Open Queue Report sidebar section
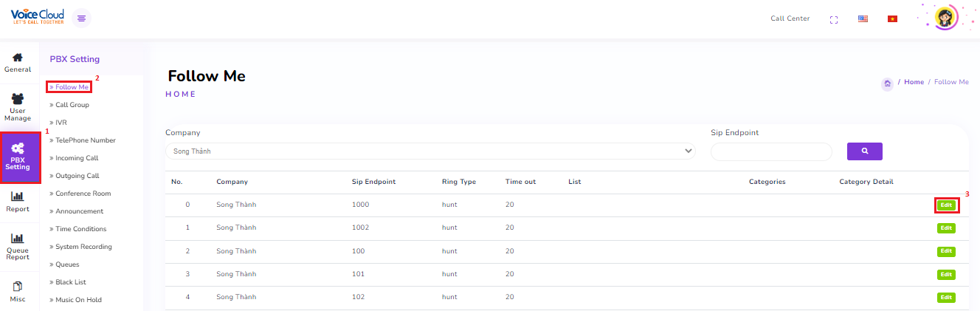 [18, 247]
